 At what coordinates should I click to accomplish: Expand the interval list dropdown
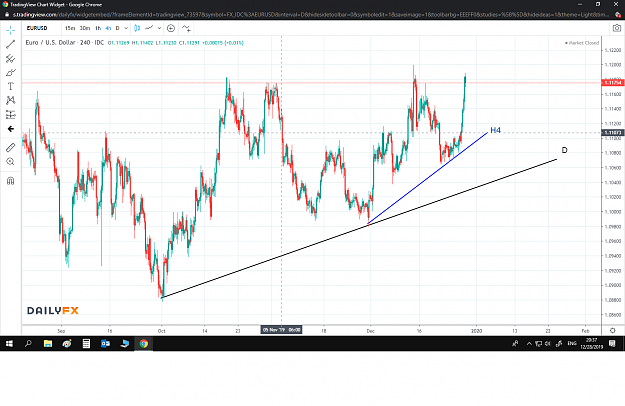pos(126,28)
